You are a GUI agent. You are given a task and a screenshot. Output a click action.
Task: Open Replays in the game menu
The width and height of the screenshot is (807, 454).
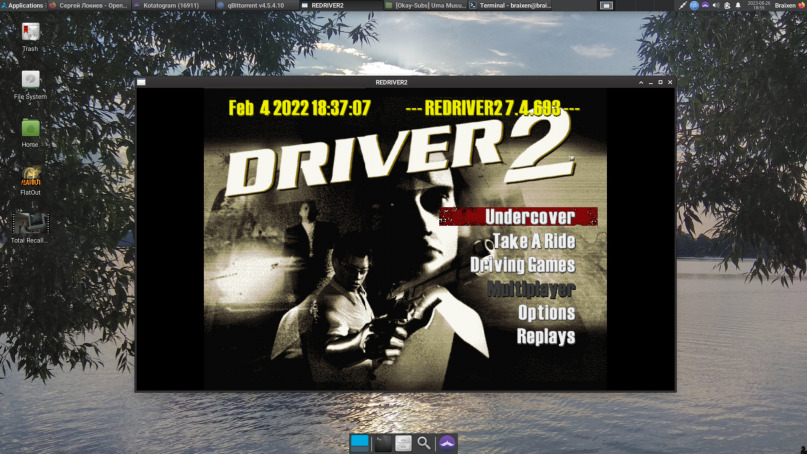(x=546, y=336)
